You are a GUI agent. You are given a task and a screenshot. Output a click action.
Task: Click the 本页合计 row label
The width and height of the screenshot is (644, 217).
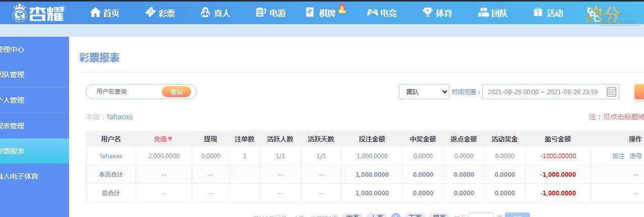111,175
